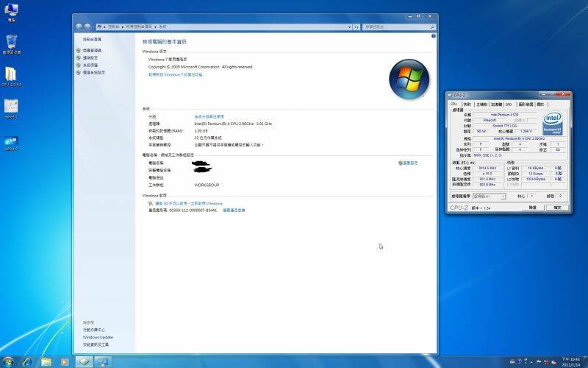588x368 pixels.
Task: Click the search magnifier in System window
Action: pyautogui.click(x=431, y=26)
